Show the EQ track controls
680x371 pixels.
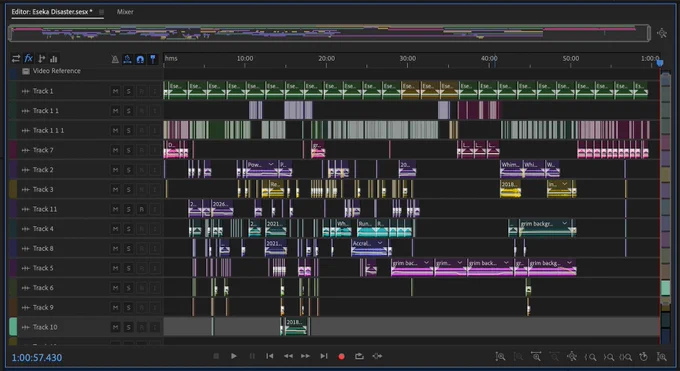pyautogui.click(x=54, y=59)
